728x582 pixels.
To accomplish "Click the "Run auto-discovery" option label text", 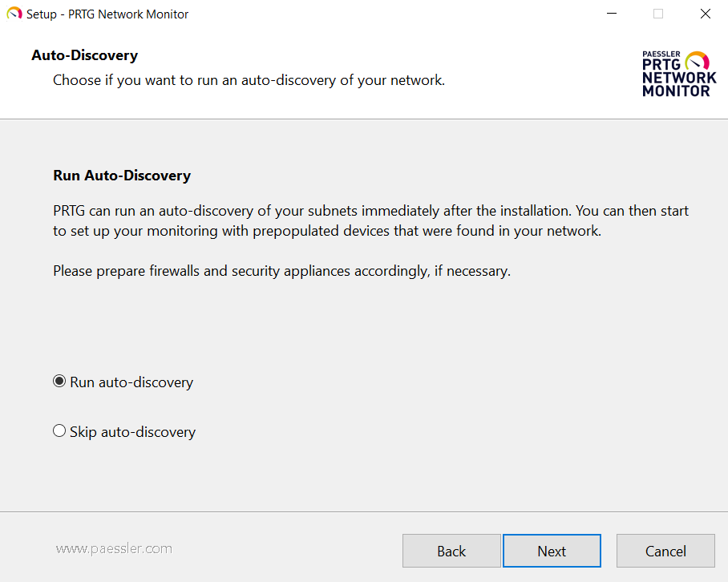I will 131,382.
